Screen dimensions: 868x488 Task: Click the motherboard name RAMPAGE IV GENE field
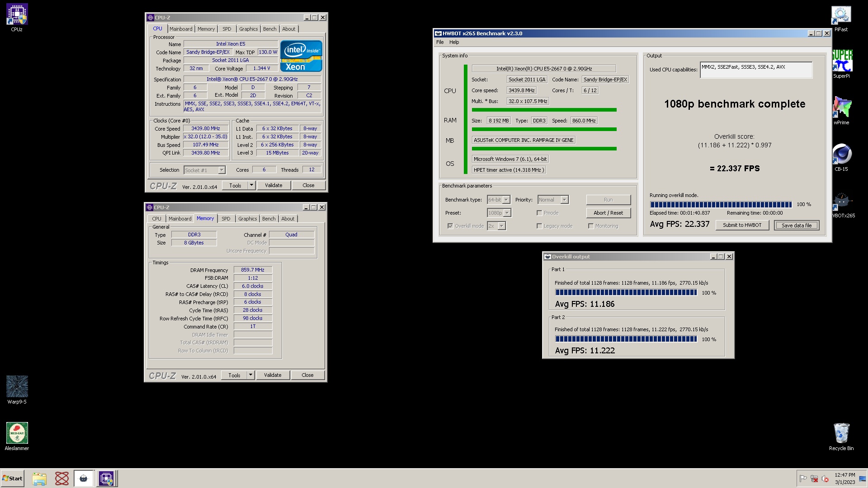pyautogui.click(x=524, y=140)
